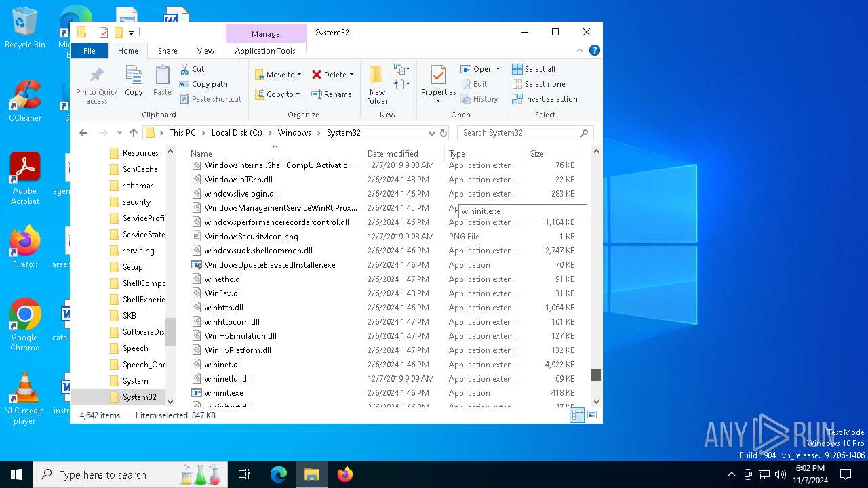Viewport: 868px width, 488px height.
Task: Click the Manage contextual tab
Action: [x=265, y=34]
